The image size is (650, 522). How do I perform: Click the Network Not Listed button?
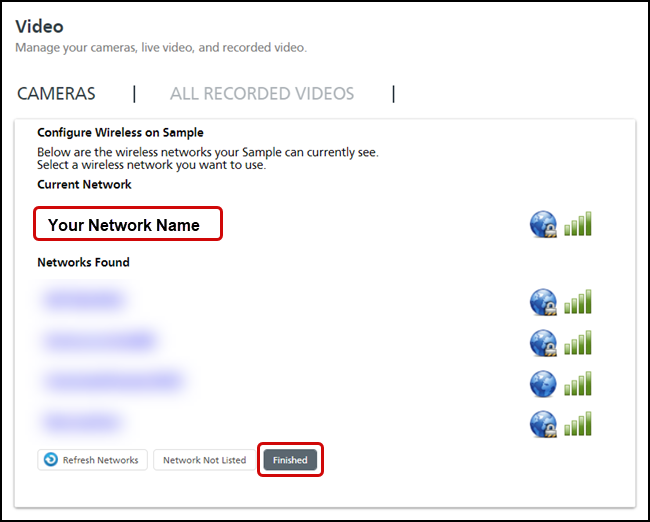(x=204, y=460)
